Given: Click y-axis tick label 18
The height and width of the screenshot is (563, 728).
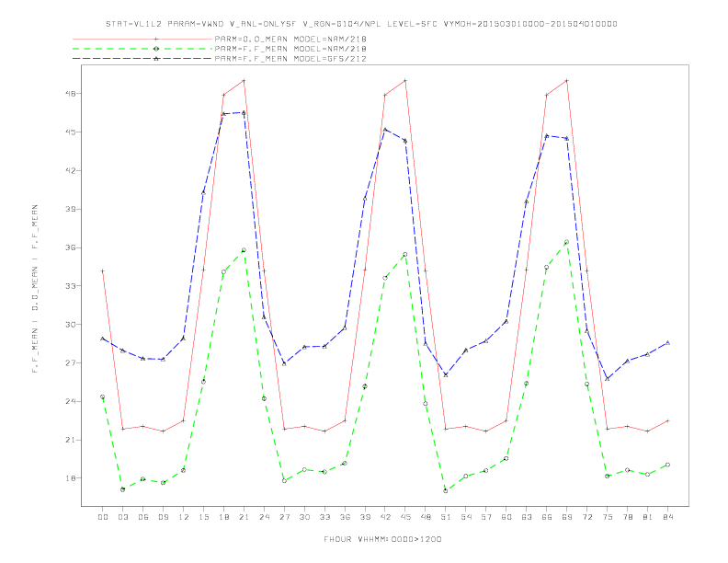Looking at the screenshot, I should tap(70, 478).
